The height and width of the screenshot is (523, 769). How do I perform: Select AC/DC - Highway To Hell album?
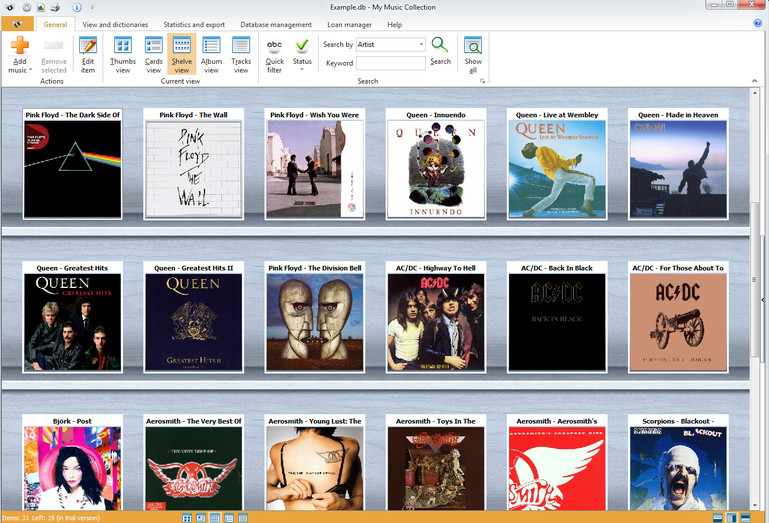tap(436, 317)
